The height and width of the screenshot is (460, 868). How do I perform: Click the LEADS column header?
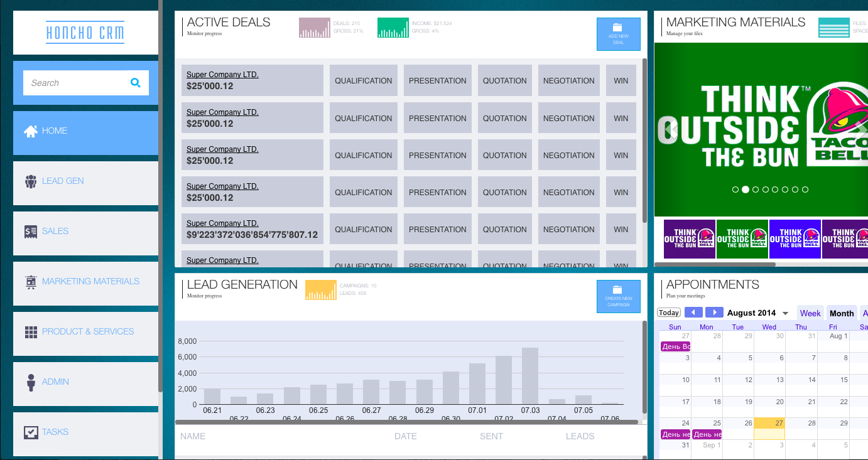(580, 436)
